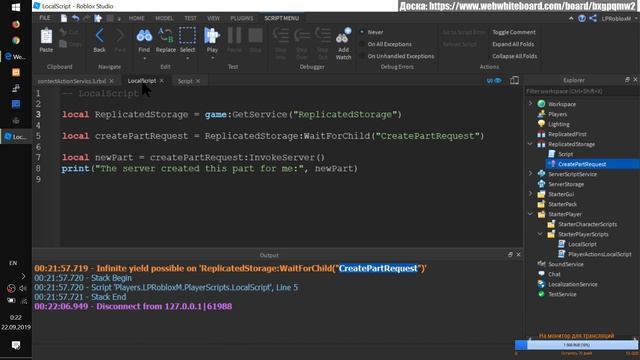Click the Help question-mark icon
This screenshot has height=360, width=640.
click(x=582, y=18)
